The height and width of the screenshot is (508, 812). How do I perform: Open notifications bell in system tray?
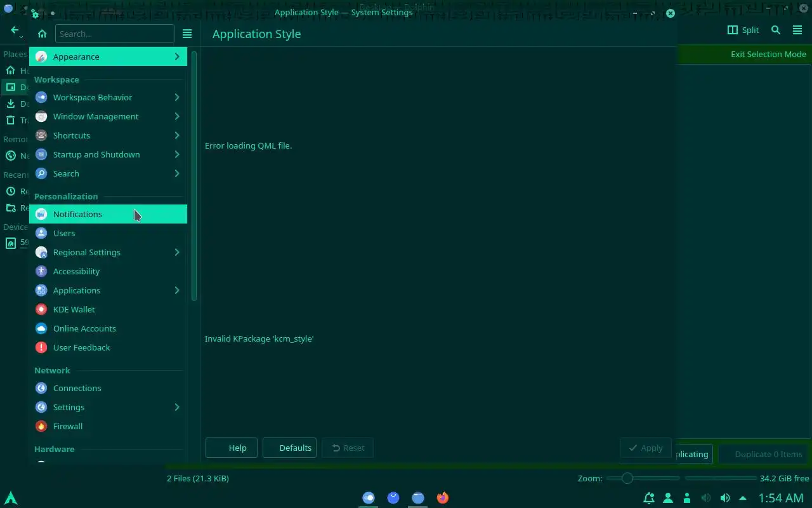(x=648, y=498)
